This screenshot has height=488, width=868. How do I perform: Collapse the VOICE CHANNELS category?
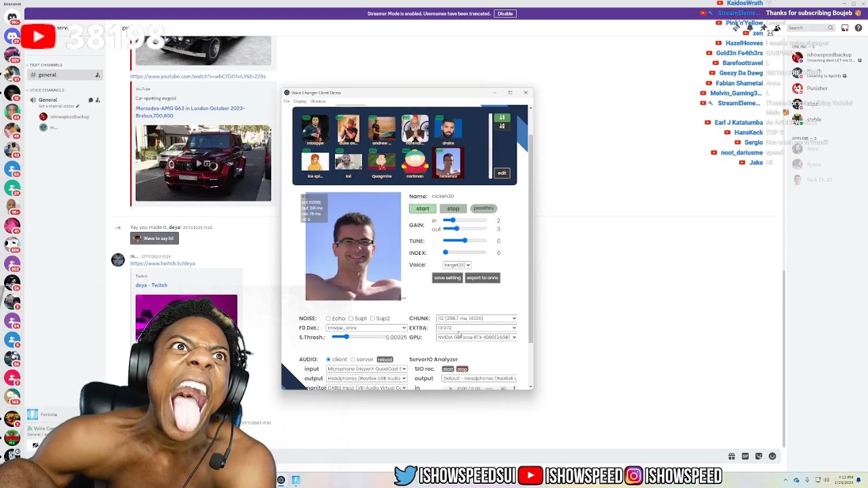pyautogui.click(x=45, y=90)
